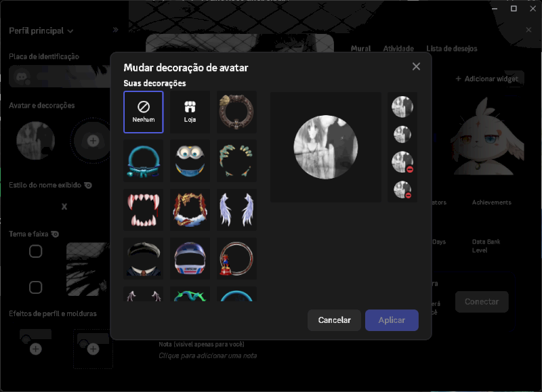Click the Placa de identificação tag bar
This screenshot has width=542, height=392.
point(60,76)
